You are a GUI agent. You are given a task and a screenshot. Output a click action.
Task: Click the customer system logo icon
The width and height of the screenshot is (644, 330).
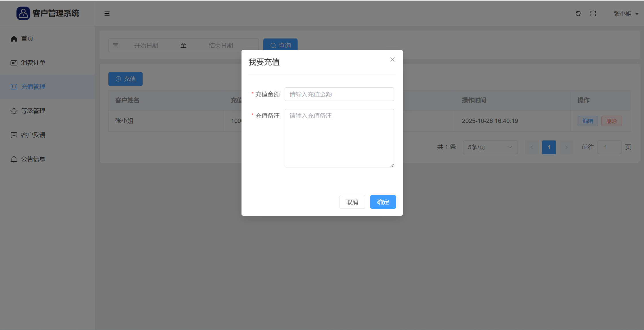23,13
